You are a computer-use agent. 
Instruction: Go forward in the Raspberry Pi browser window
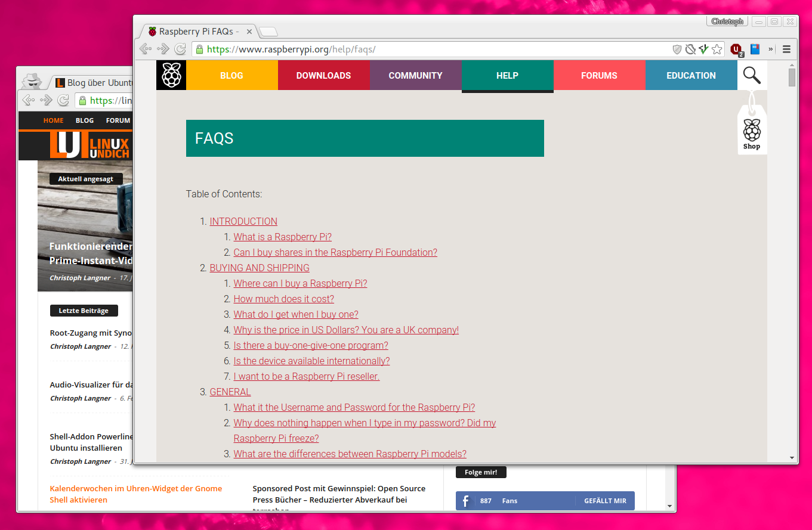click(x=163, y=49)
